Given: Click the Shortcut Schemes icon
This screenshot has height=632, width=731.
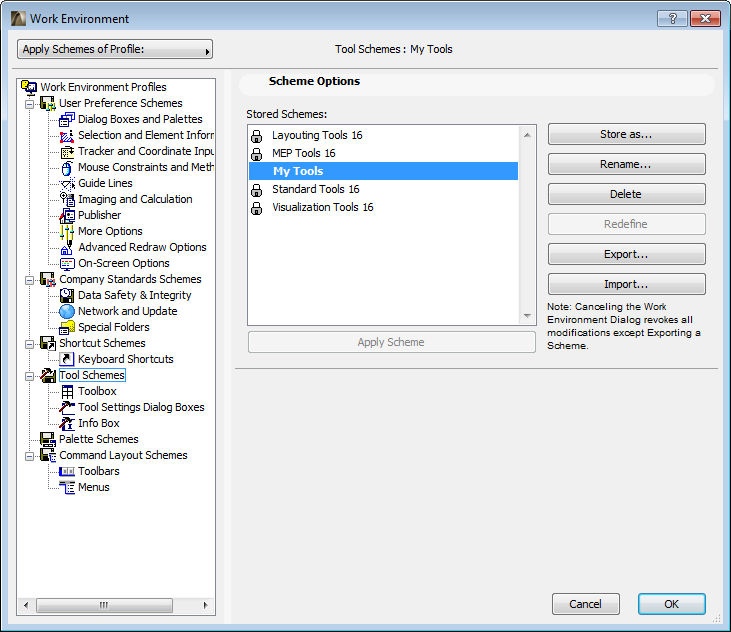Looking at the screenshot, I should [48, 343].
